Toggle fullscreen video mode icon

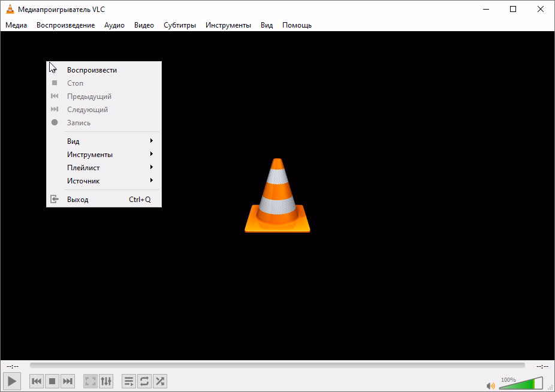[91, 381]
